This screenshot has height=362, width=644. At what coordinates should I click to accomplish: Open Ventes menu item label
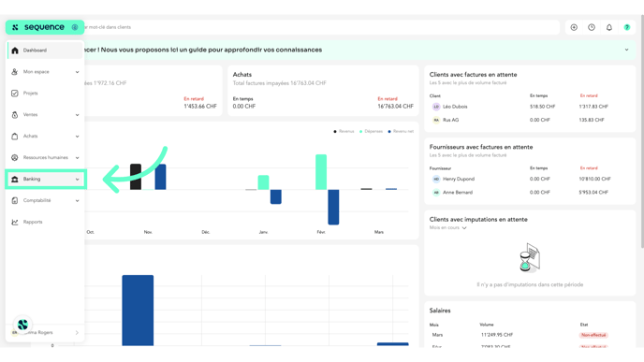pos(30,114)
